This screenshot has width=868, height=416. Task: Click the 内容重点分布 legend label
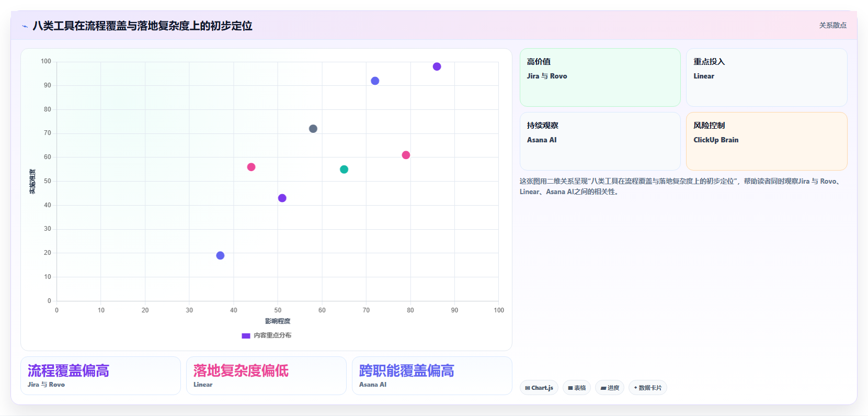(x=272, y=335)
